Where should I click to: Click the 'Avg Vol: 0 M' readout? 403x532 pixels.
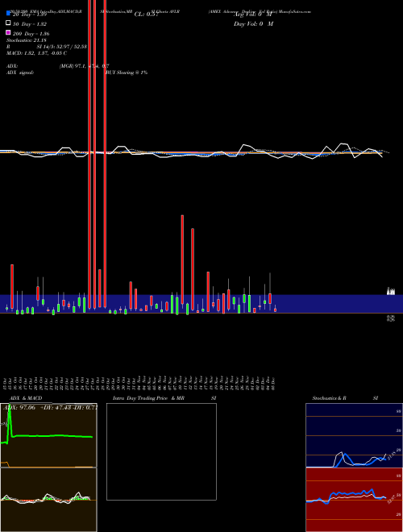[x=253, y=15]
